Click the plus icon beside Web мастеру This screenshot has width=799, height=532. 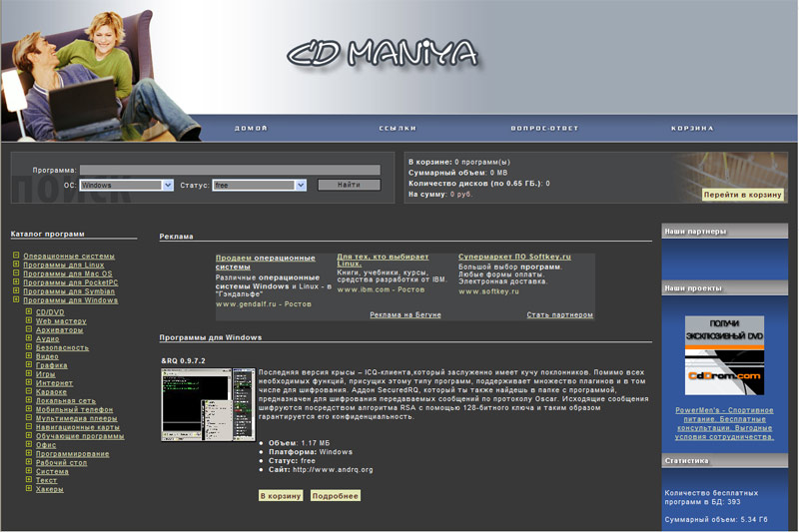click(x=29, y=320)
